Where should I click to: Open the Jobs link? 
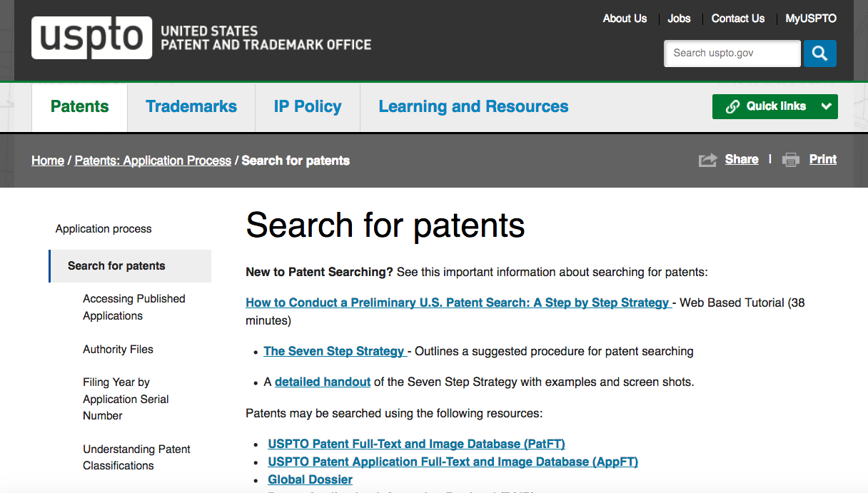(679, 19)
